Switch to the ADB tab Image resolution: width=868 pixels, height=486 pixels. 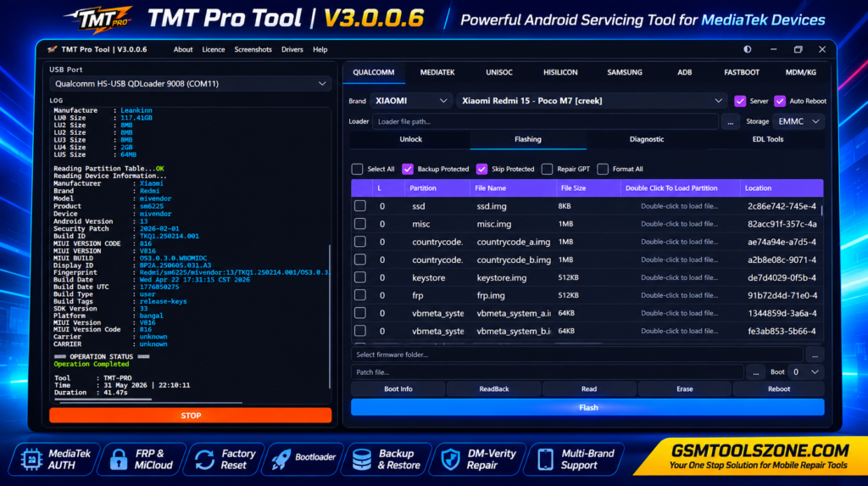click(684, 73)
